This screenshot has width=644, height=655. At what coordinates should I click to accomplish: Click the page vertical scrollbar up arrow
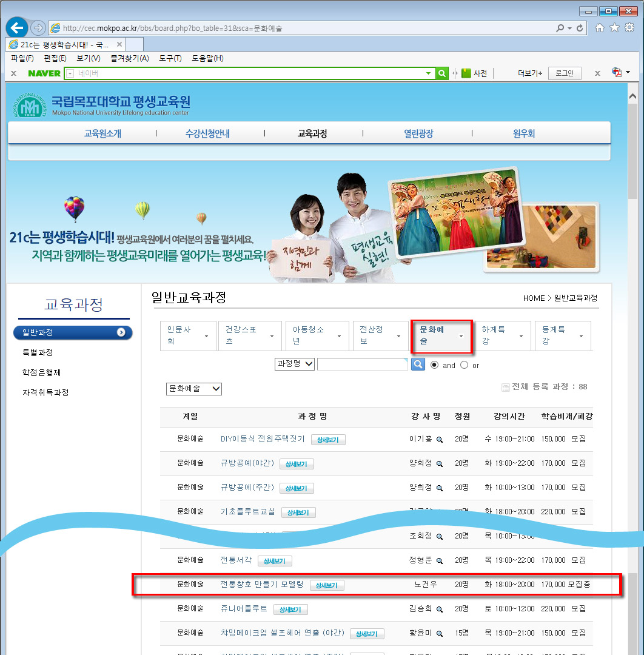(x=632, y=96)
